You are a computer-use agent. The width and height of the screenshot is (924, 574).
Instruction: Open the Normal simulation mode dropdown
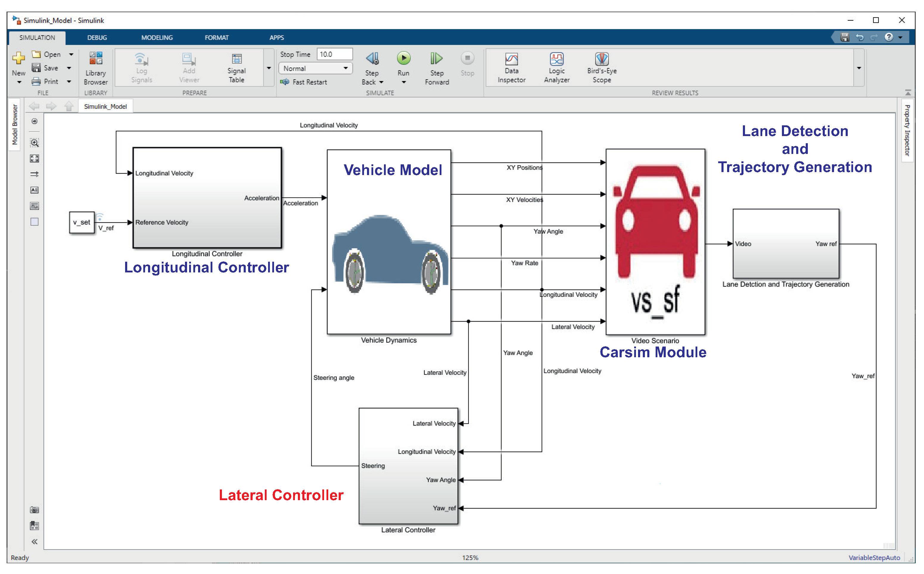pos(315,68)
